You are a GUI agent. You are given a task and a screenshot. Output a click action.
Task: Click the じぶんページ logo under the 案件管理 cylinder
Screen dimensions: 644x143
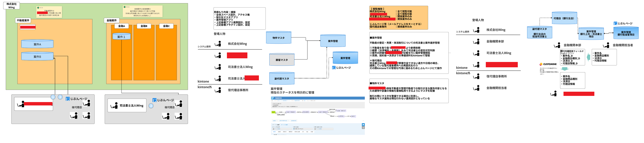(341, 68)
